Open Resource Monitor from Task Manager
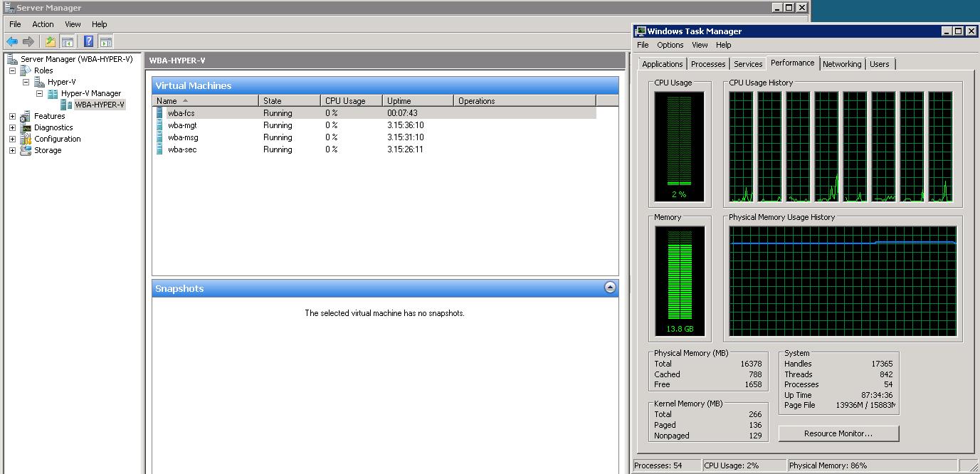Screen dimensions: 980x474 838,433
